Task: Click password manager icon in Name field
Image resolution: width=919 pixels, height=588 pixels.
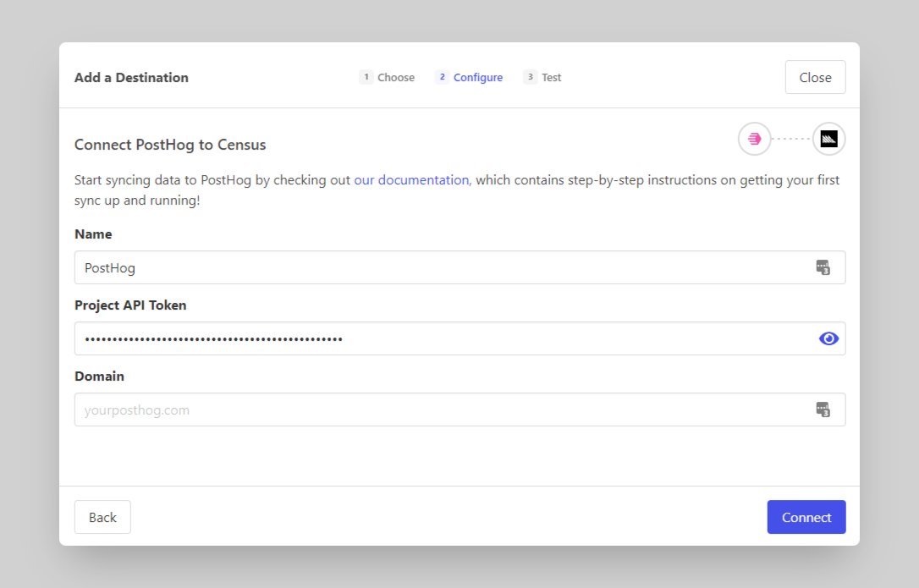Action: pos(823,267)
